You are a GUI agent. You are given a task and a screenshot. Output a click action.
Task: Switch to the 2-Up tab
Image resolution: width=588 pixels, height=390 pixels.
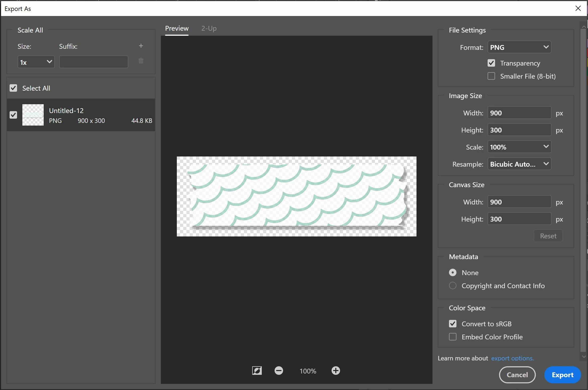(209, 28)
